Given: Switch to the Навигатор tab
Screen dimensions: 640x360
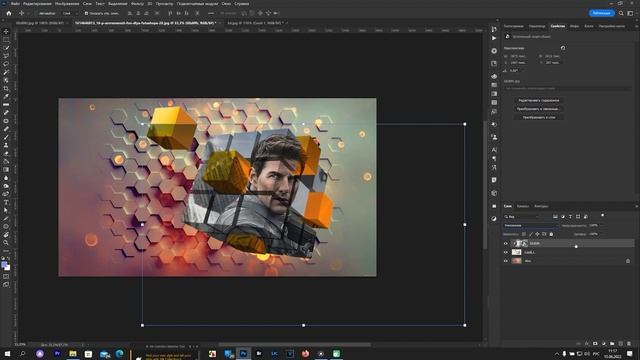Looking at the screenshot, I should coord(537,26).
